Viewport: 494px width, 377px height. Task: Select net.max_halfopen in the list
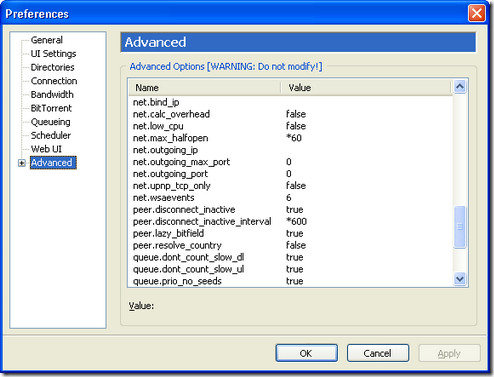pyautogui.click(x=290, y=138)
